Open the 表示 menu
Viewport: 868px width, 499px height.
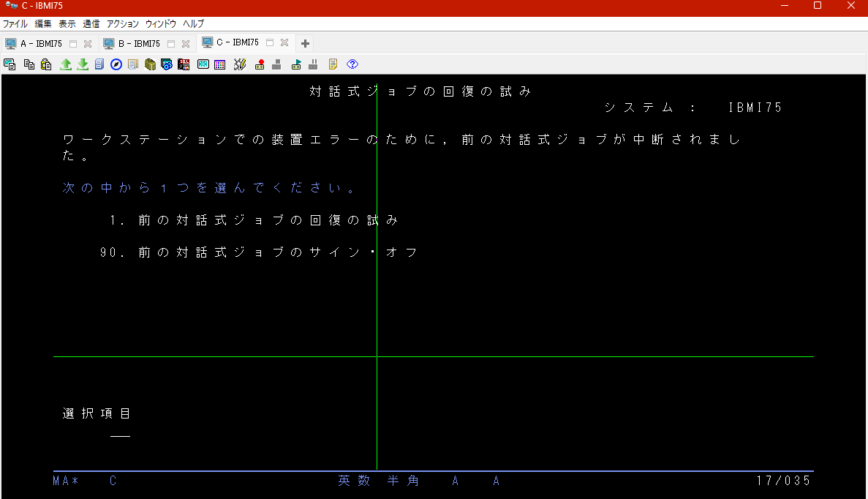pos(67,24)
